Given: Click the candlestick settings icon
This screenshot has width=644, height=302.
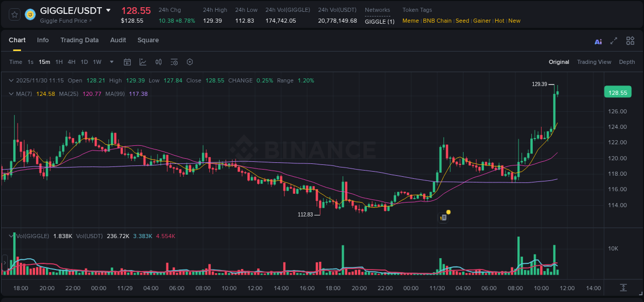Looking at the screenshot, I should coord(158,61).
